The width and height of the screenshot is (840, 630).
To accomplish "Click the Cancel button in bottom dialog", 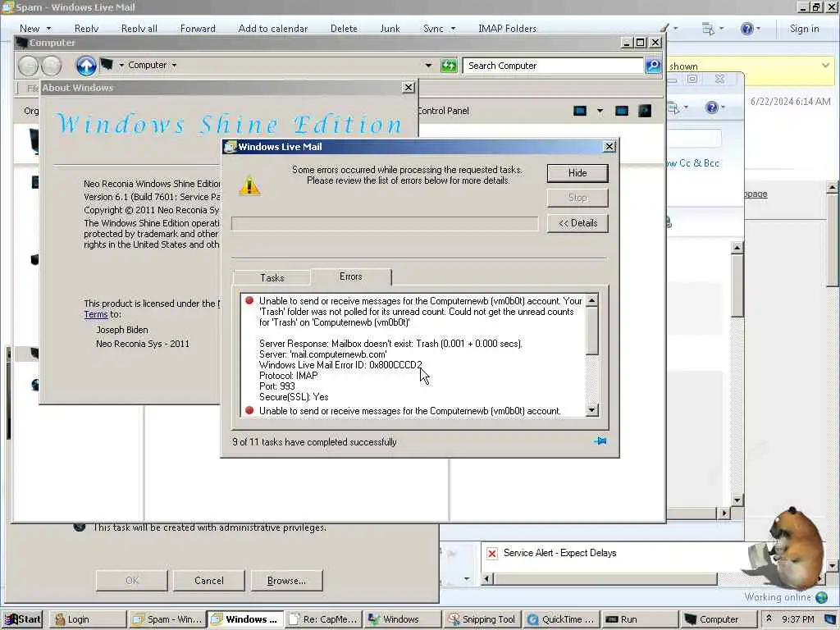I will coord(209,580).
